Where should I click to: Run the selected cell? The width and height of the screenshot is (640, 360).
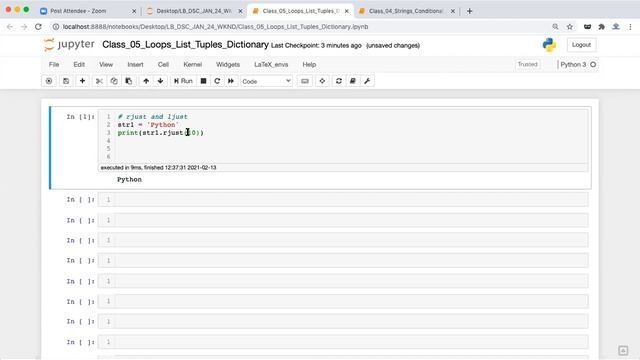click(183, 81)
